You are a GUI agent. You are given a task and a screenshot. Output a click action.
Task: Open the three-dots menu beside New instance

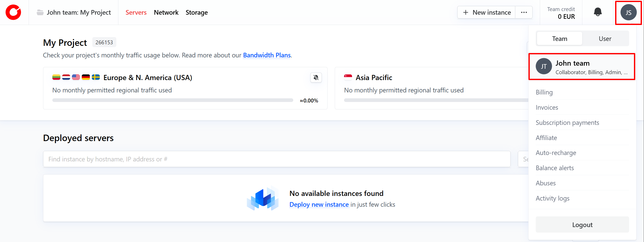(x=524, y=12)
